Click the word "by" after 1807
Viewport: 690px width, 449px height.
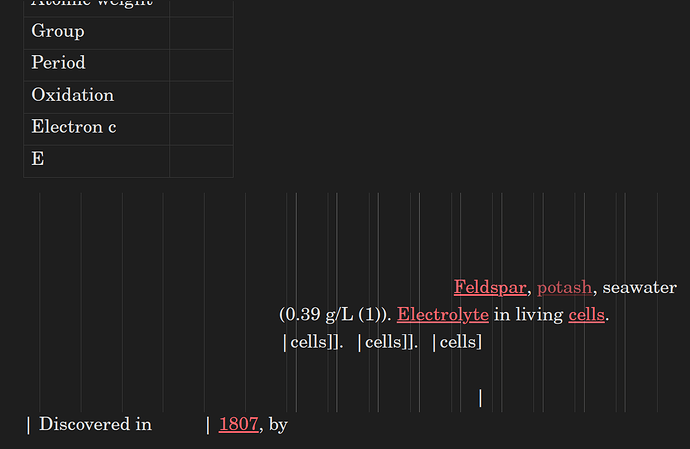point(278,424)
